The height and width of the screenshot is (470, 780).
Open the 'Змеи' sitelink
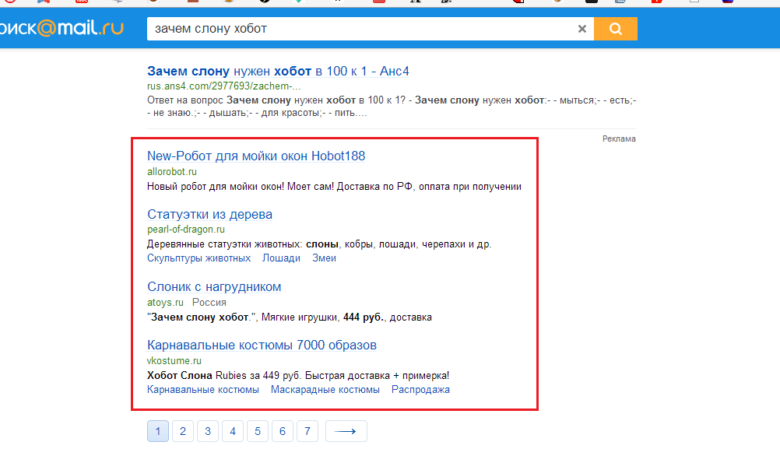pyautogui.click(x=324, y=258)
